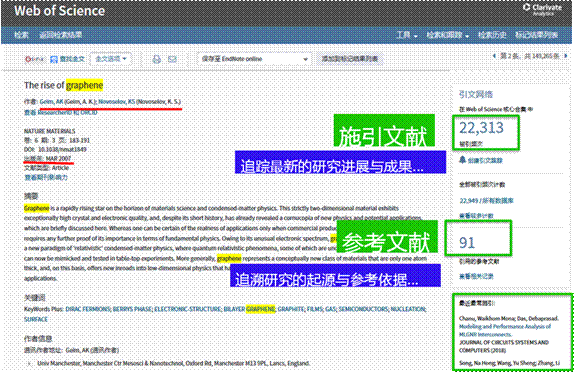Open Marked List (标记结果列表) in the blue bar
Image resolution: width=577 pixels, height=376 pixels.
click(537, 35)
